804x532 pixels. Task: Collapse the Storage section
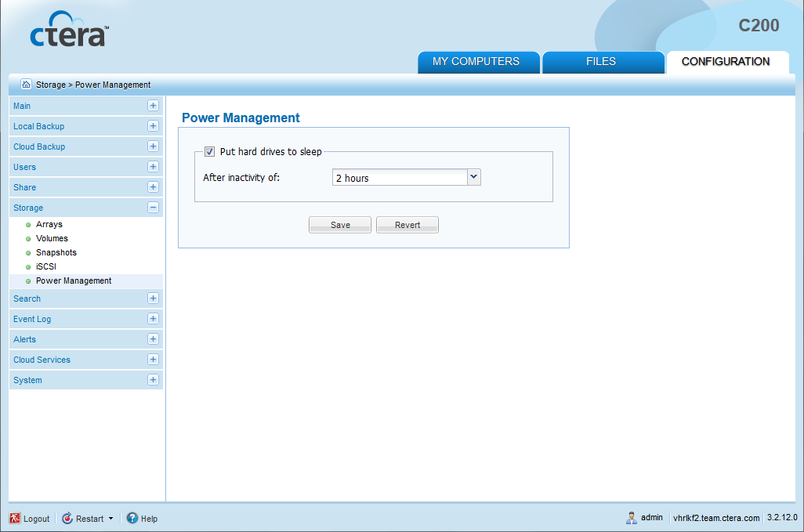[153, 208]
